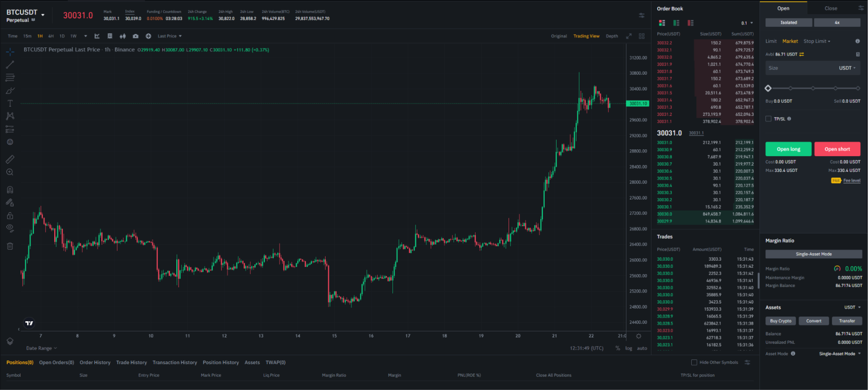The width and height of the screenshot is (868, 390).
Task: Toggle hide all drawings eye icon
Action: [x=10, y=228]
